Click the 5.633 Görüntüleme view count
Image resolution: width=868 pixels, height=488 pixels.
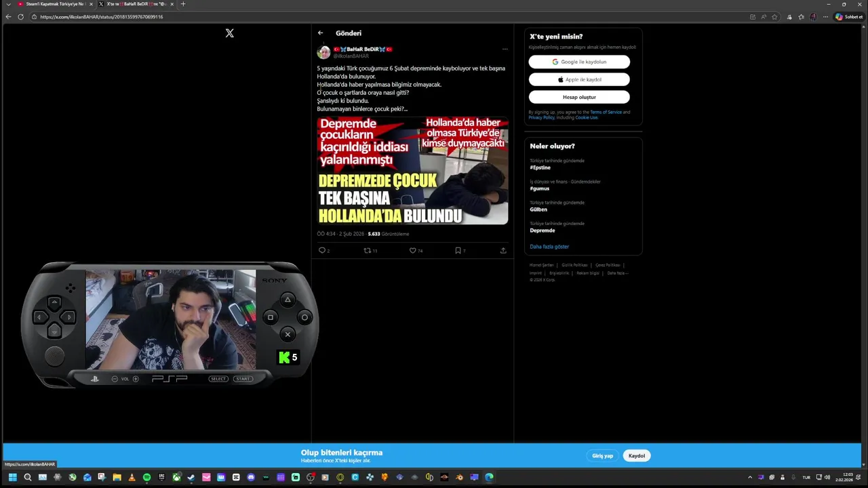click(x=389, y=234)
